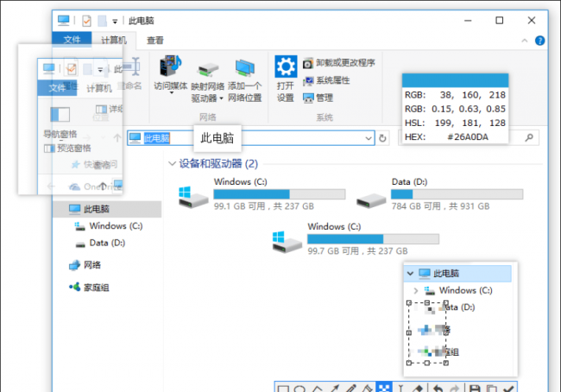Select the Eraser tool
The image size is (561, 392).
click(x=418, y=389)
